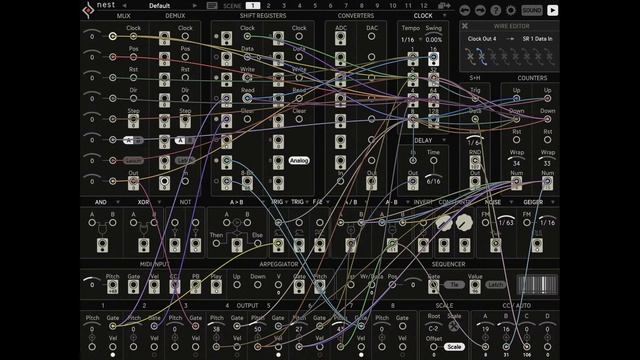Open settings with the gear icon

[511, 10]
